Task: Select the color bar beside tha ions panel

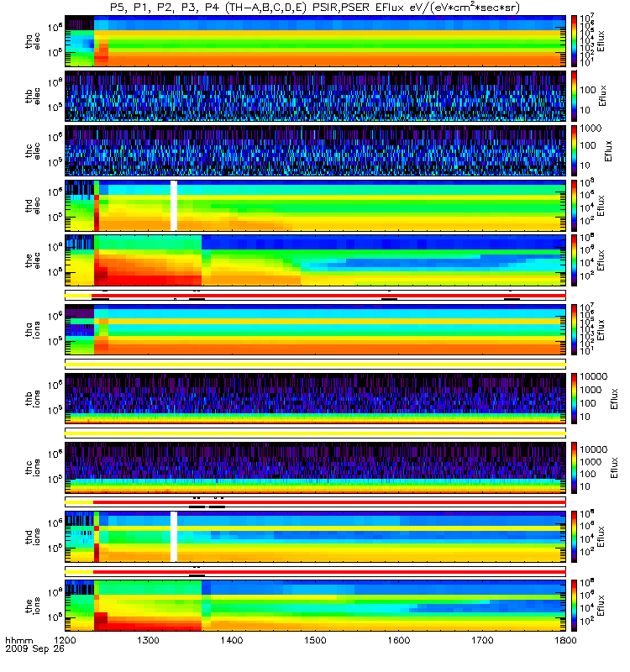Action: [x=574, y=329]
